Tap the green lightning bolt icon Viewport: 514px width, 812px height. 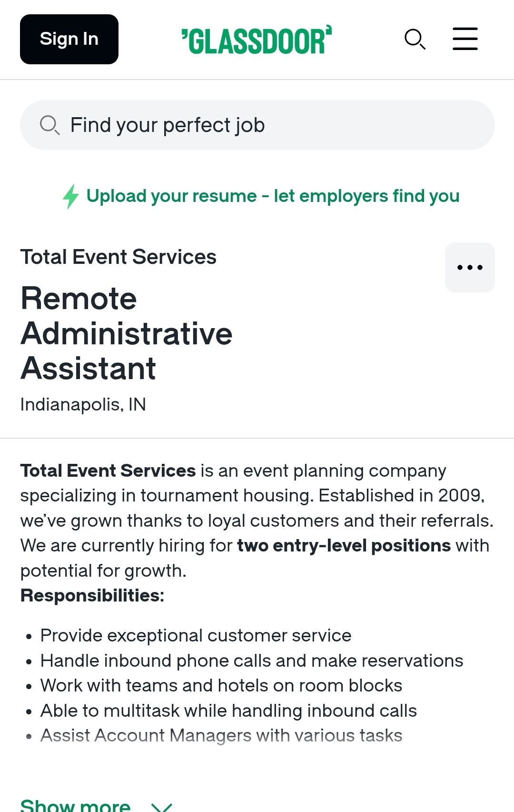coord(71,196)
